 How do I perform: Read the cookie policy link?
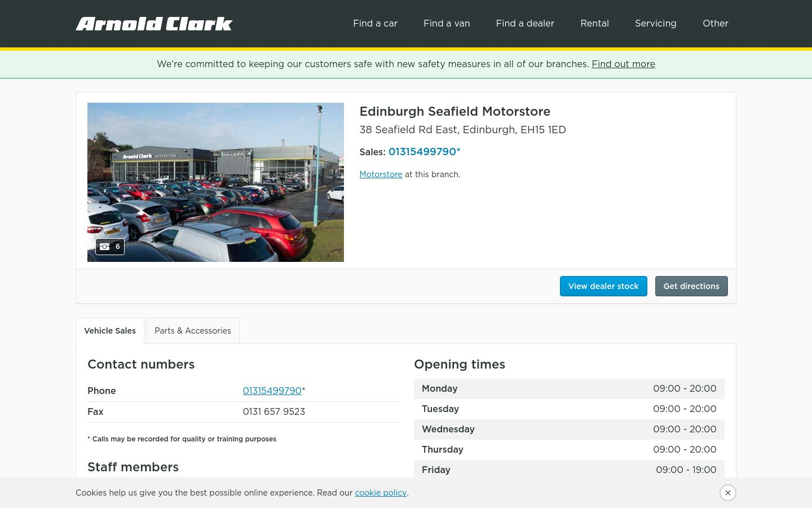tap(381, 493)
